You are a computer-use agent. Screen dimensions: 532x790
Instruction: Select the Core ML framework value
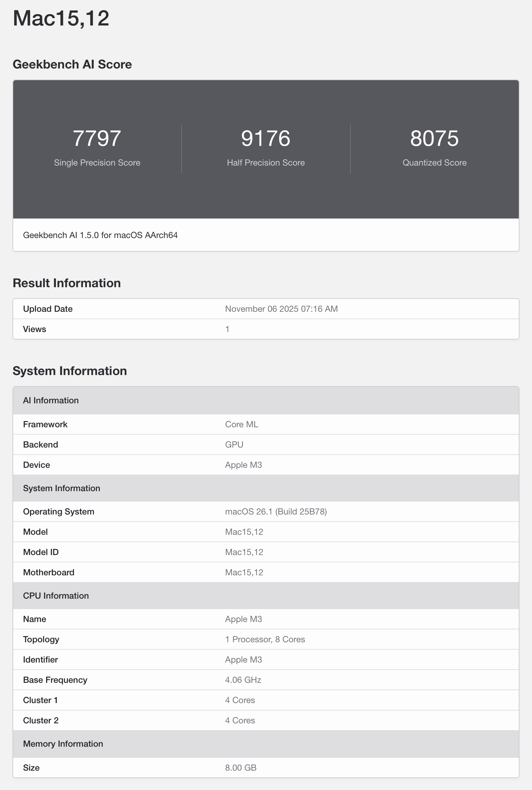click(241, 424)
